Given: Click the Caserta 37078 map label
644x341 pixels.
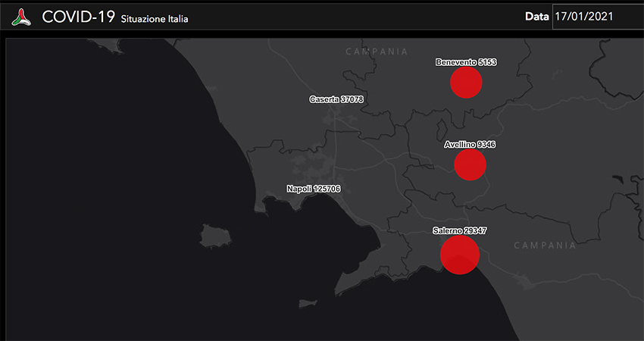Looking at the screenshot, I should [336, 99].
